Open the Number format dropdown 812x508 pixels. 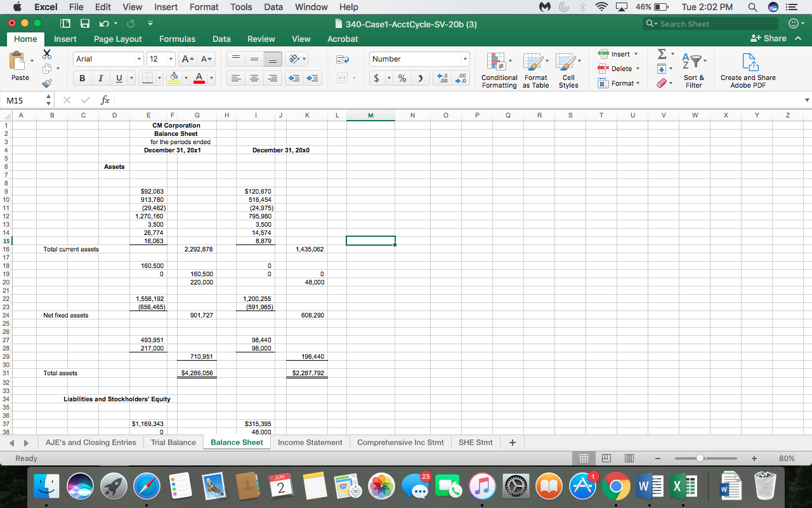465,58
